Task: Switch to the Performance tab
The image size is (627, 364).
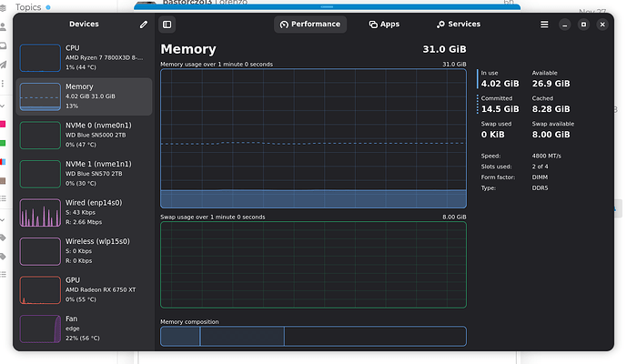Action: (x=309, y=25)
